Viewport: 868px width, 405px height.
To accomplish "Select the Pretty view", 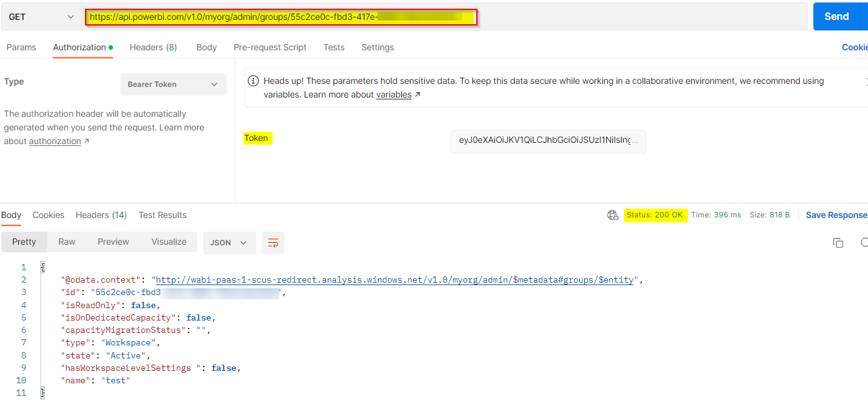I will [x=24, y=242].
